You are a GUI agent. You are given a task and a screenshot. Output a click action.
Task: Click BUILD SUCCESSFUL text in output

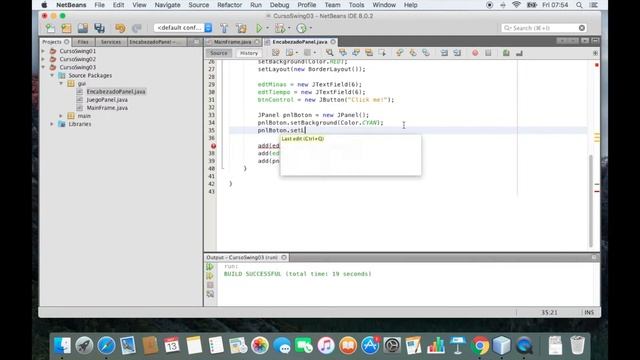coord(252,274)
